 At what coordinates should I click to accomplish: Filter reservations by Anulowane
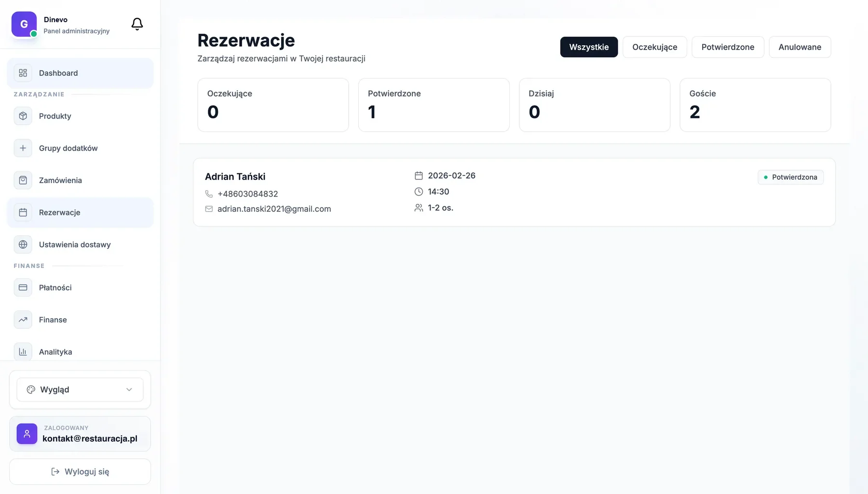[x=800, y=47]
